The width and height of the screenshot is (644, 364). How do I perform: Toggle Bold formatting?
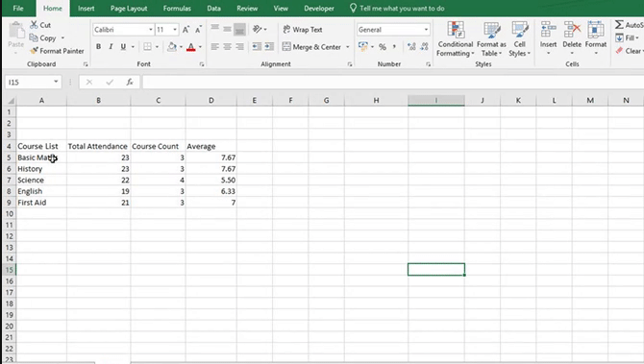point(99,47)
